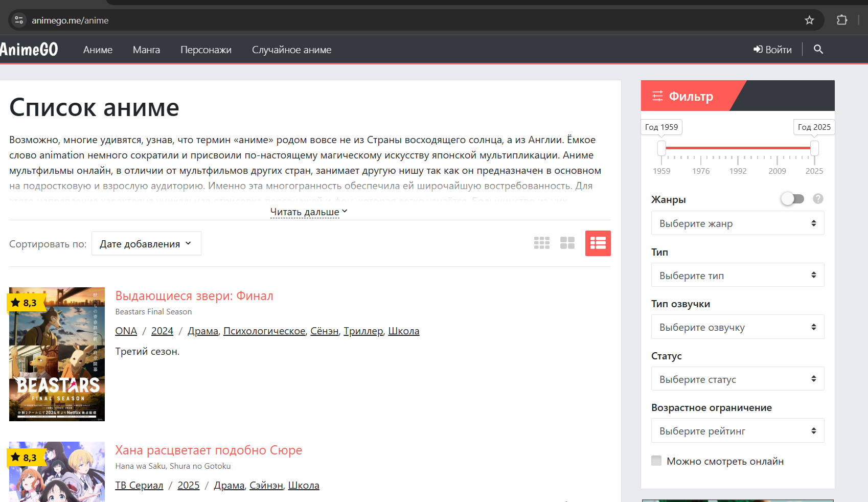
Task: Expand description with Читать дальше
Action: pos(309,212)
